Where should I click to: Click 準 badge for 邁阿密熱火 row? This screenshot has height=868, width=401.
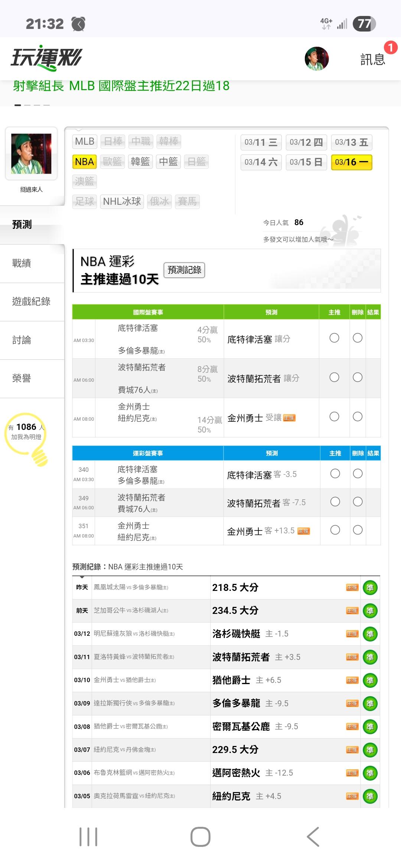370,773
